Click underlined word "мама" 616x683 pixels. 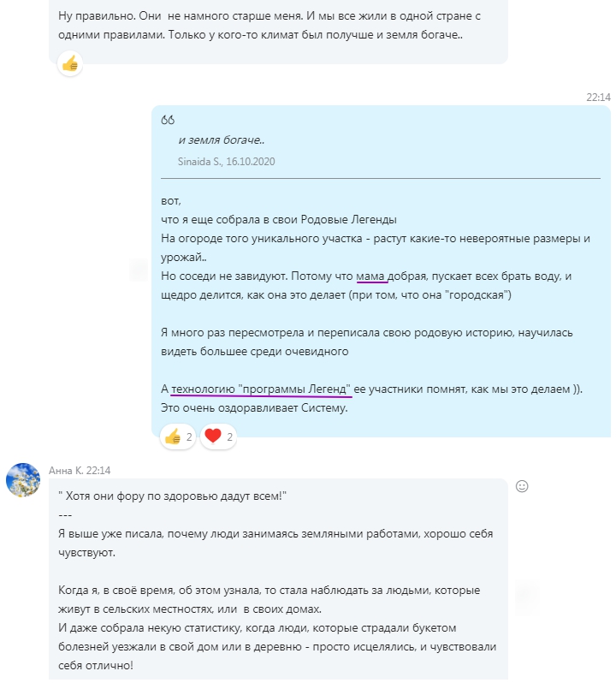tap(370, 276)
